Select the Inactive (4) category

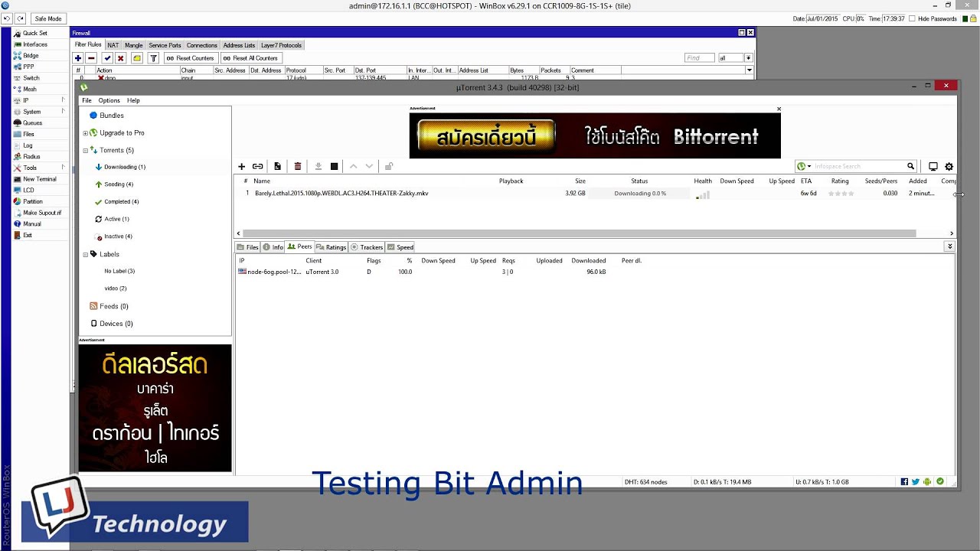tap(118, 236)
